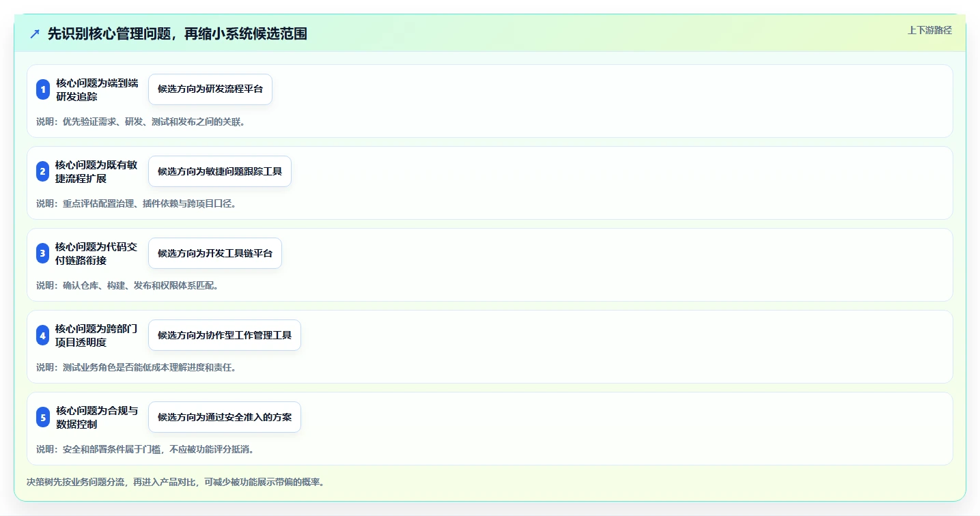The height and width of the screenshot is (516, 980).
Task: Click the number 1 step badge
Action: pos(43,89)
